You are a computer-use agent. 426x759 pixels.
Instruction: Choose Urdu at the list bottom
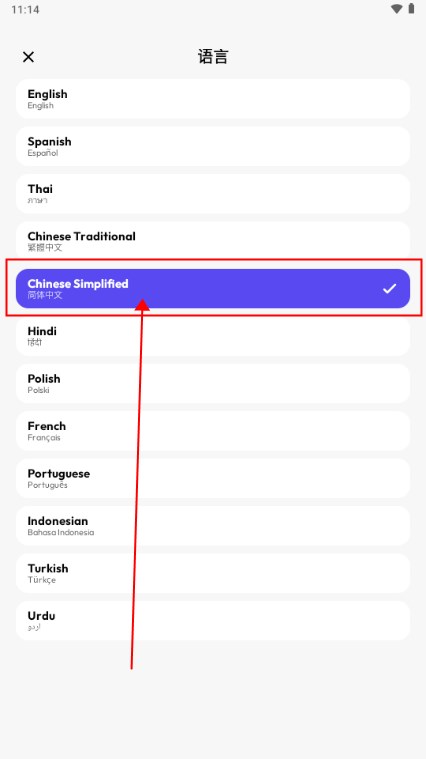coord(213,621)
